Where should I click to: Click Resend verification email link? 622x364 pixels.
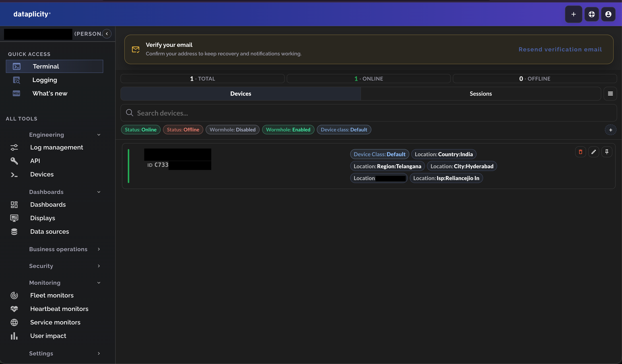tap(560, 49)
